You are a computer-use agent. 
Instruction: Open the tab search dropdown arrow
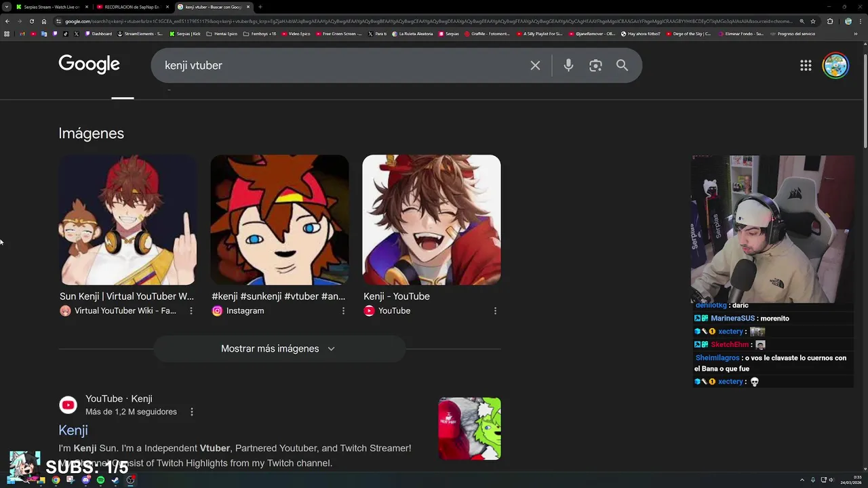(x=7, y=7)
